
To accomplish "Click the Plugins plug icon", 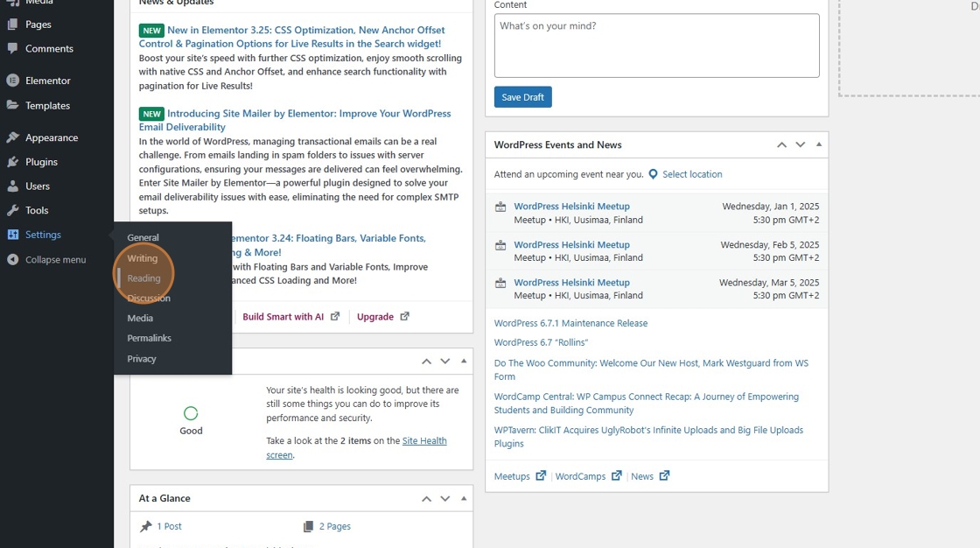I will pos(12,162).
